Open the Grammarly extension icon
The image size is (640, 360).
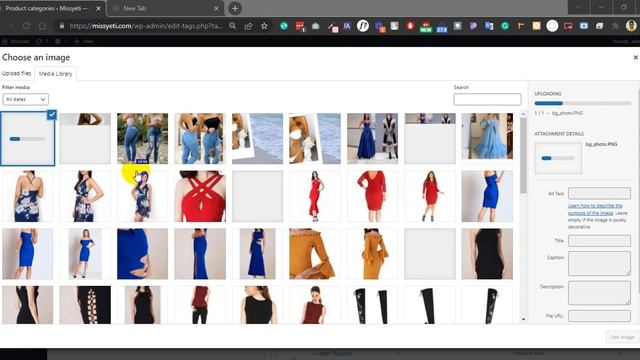coord(505,26)
